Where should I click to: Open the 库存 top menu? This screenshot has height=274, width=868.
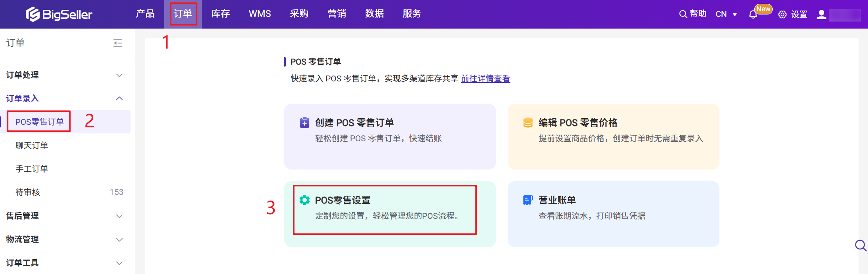click(x=220, y=14)
